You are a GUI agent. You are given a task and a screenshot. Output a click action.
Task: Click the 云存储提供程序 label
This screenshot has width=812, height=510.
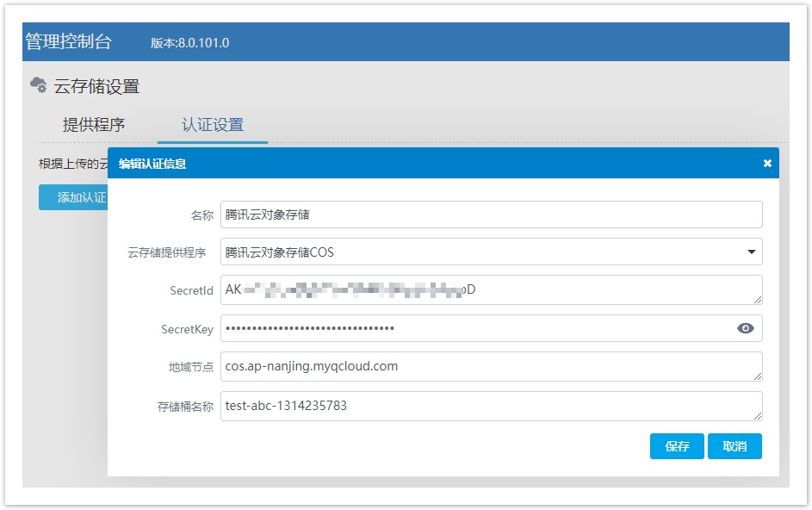click(x=167, y=252)
